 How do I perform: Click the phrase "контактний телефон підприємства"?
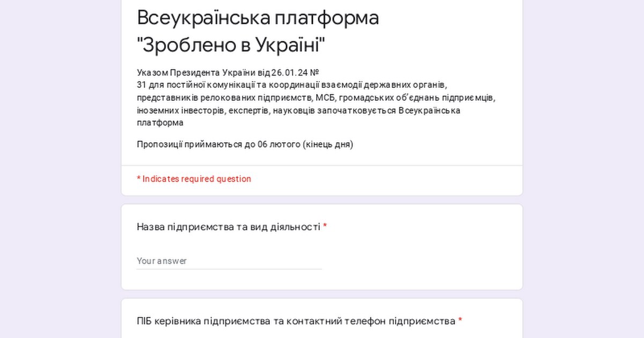pyautogui.click(x=371, y=321)
